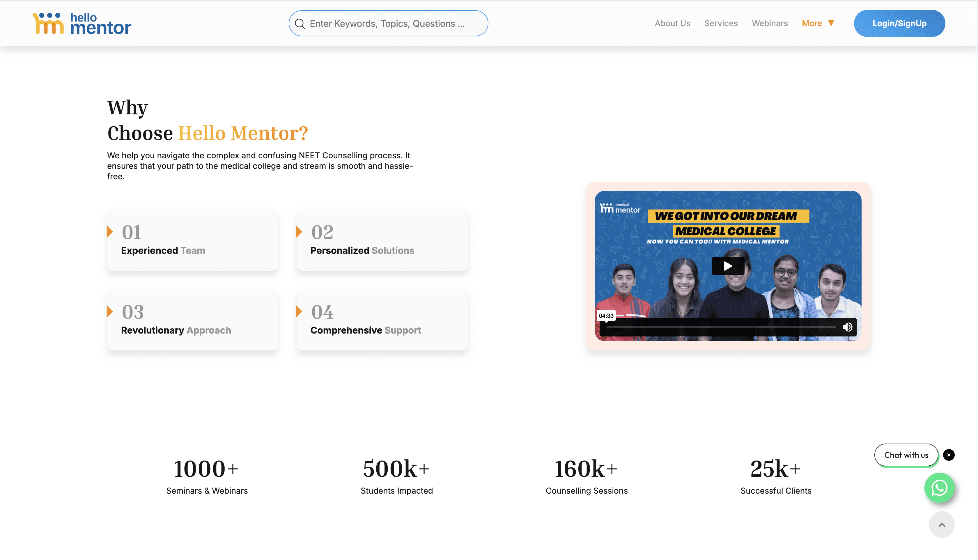Image resolution: width=978 pixels, height=560 pixels.
Task: Expand the 02 Personalized Solutions card
Action: (x=382, y=240)
